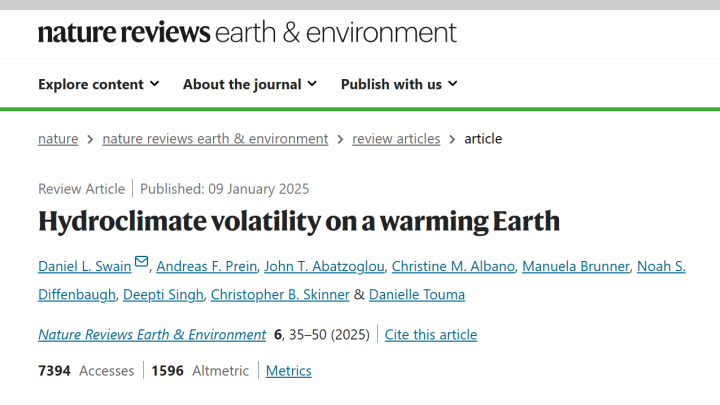Image resolution: width=720 pixels, height=405 pixels.
Task: Navigate to review articles breadcrumb
Action: (x=396, y=139)
